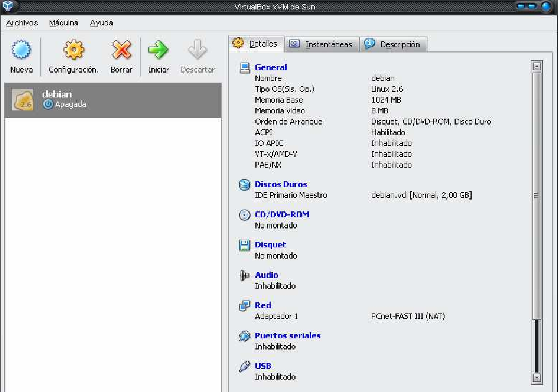Screen dimensions: 558x392
Task: Click the Instantáneas tab camera icon
Action: pyautogui.click(x=294, y=44)
